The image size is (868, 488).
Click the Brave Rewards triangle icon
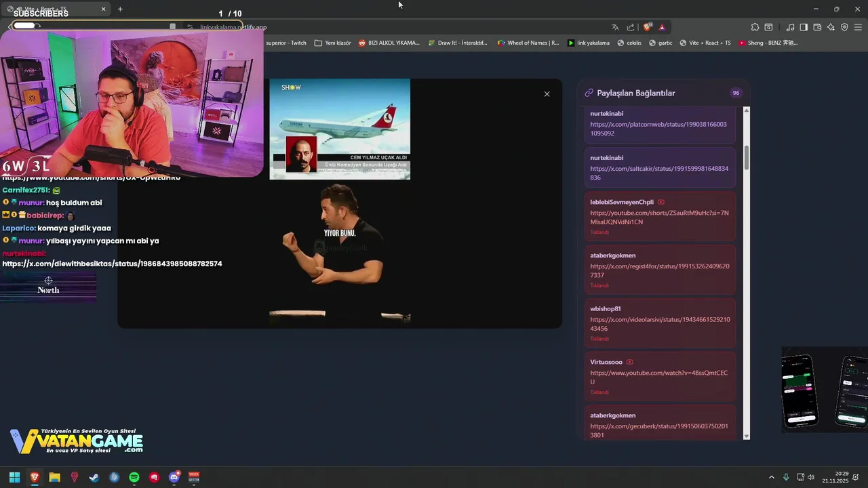pos(662,27)
